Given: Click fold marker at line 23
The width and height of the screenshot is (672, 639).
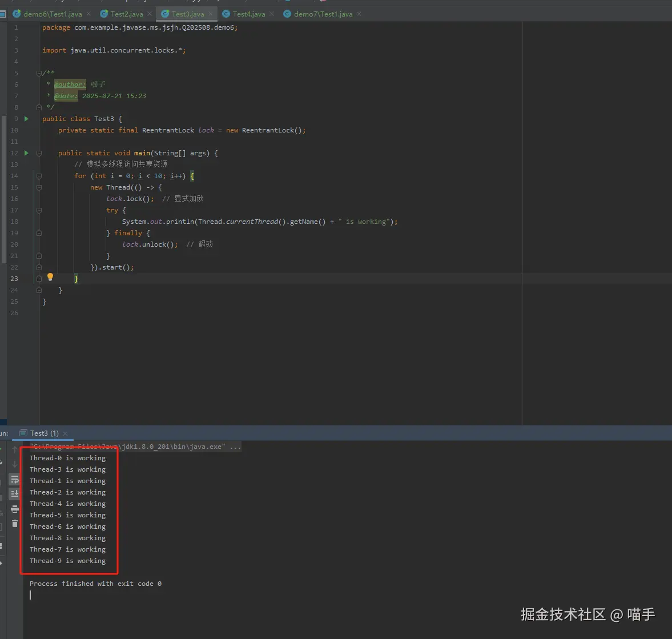Looking at the screenshot, I should coord(39,279).
